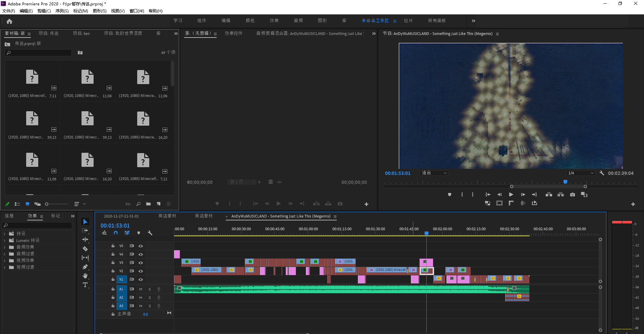This screenshot has width=644, height=334.
Task: Toggle V3 track output eye
Action: [x=141, y=263]
